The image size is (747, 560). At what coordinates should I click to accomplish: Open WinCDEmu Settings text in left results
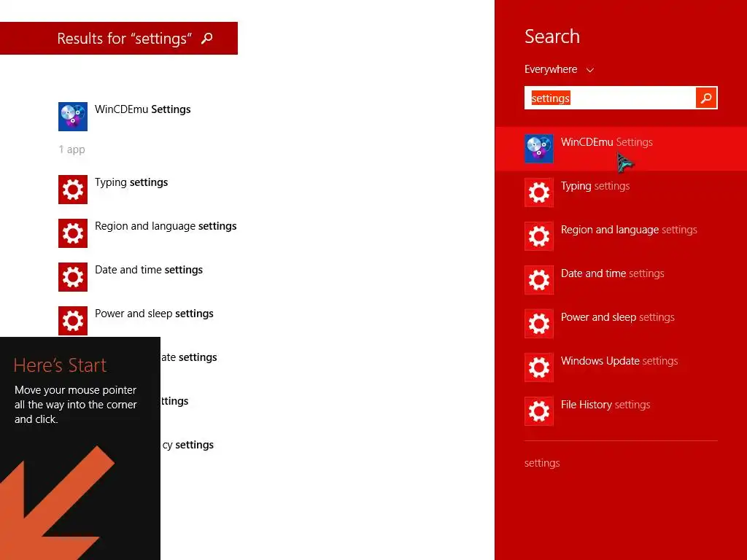click(142, 109)
